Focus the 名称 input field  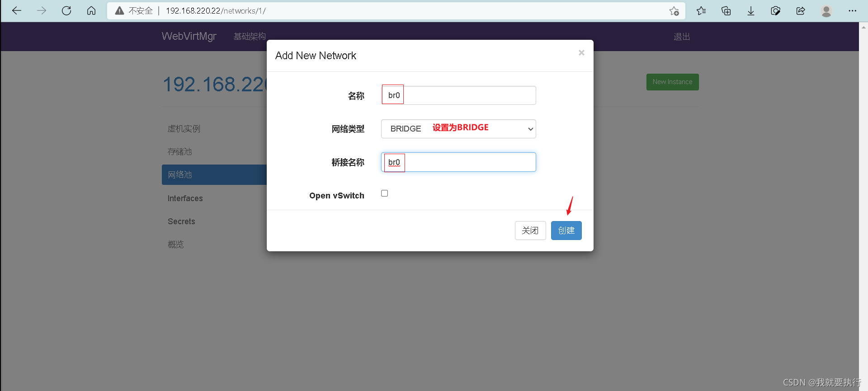click(458, 95)
